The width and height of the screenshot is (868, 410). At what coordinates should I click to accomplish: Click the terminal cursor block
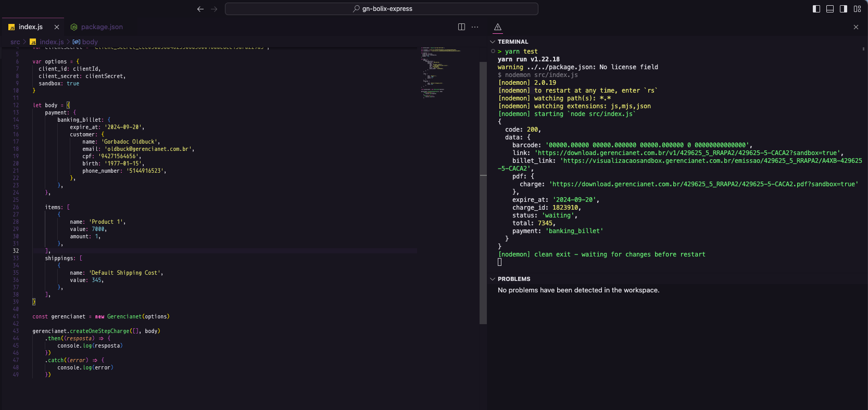pos(499,262)
